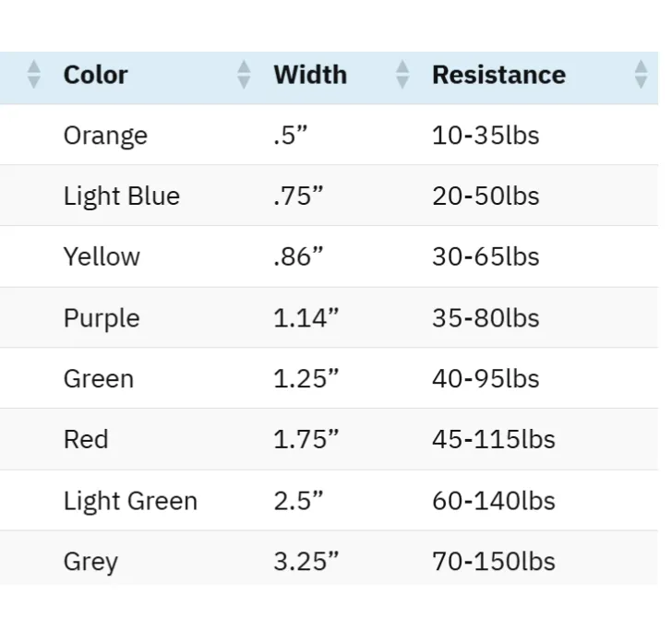Click sort arrows at right end of header
672x630 pixels.
point(641,75)
